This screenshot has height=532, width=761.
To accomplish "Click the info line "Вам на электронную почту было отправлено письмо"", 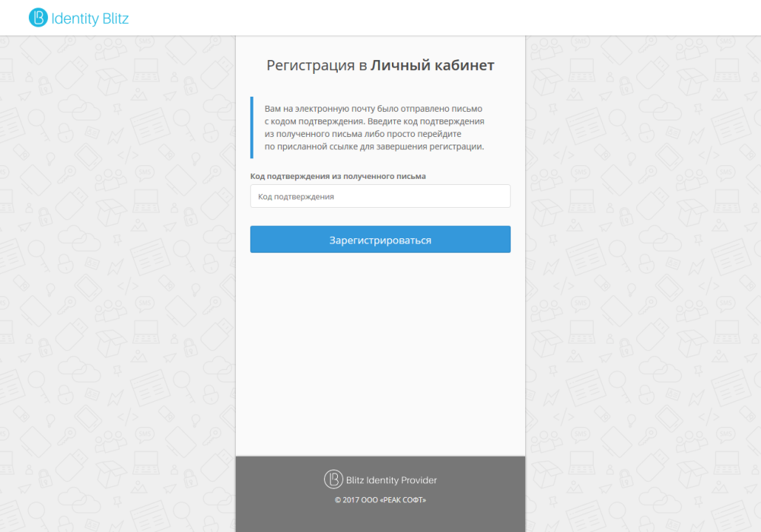I will (373, 109).
